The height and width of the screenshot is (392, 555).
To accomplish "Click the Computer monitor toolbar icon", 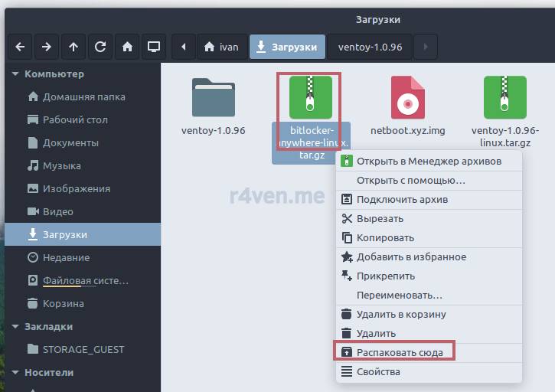I will (154, 47).
